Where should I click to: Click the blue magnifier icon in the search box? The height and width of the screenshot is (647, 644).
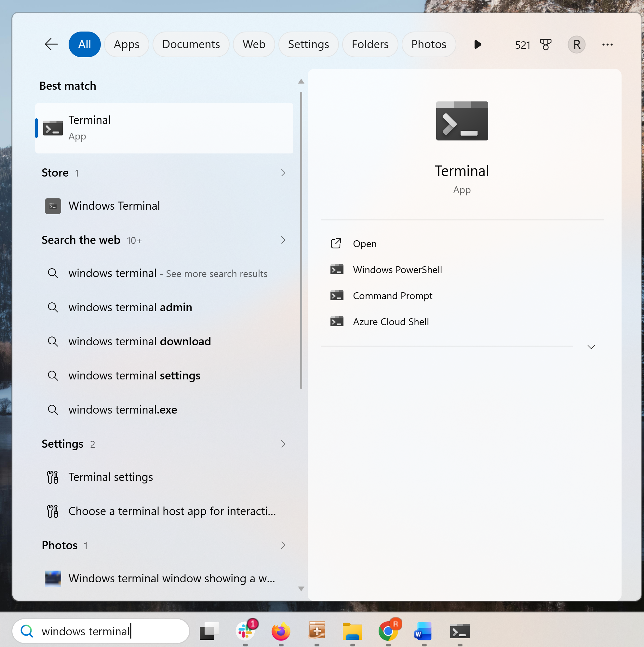pos(27,631)
